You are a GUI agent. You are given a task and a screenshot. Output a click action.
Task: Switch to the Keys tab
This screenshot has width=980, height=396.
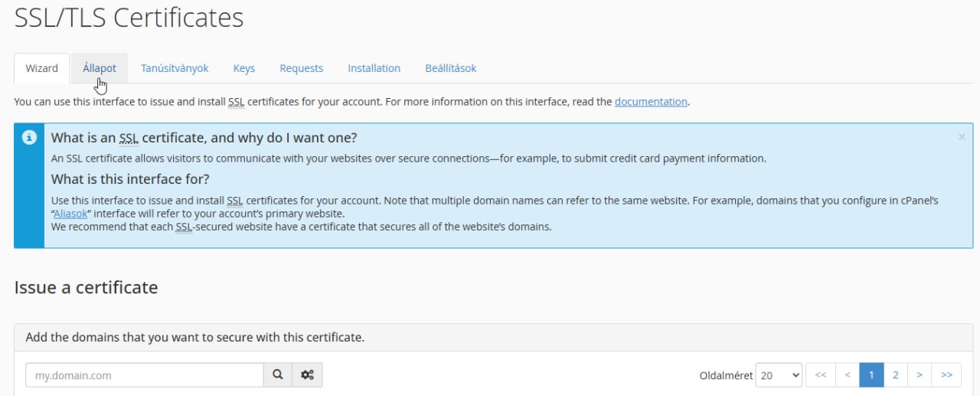[244, 68]
